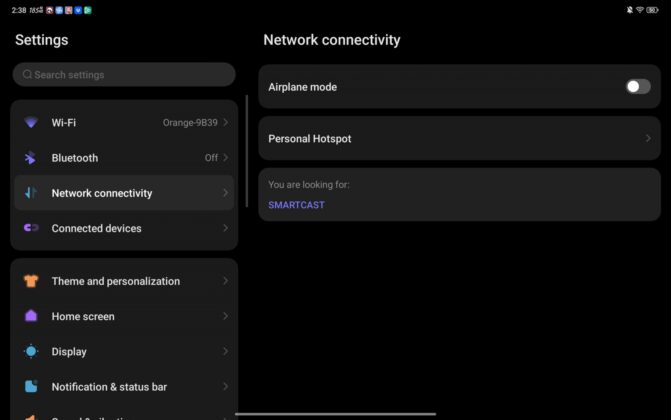Tap the battery indicator in status bar

(652, 10)
